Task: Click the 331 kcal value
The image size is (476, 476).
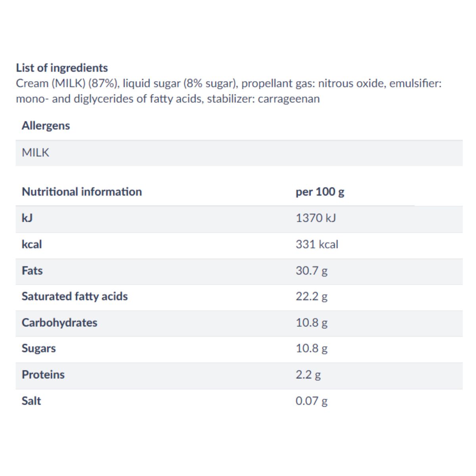Action: tap(317, 244)
